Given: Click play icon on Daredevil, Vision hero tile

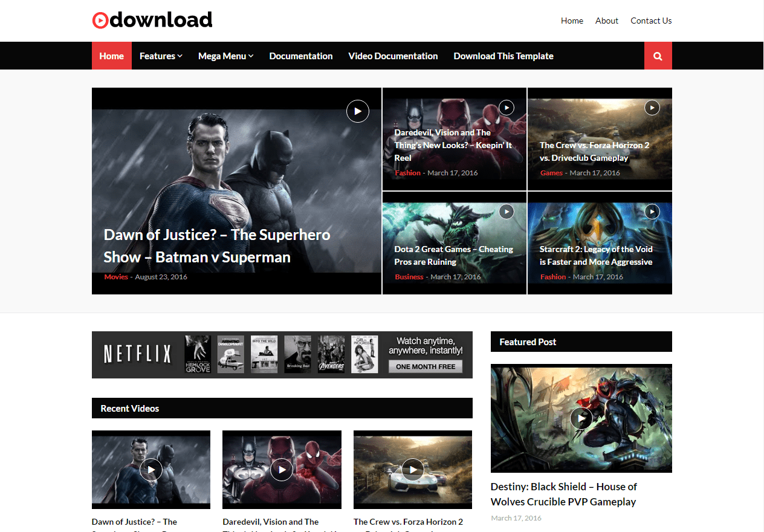Looking at the screenshot, I should [x=507, y=108].
